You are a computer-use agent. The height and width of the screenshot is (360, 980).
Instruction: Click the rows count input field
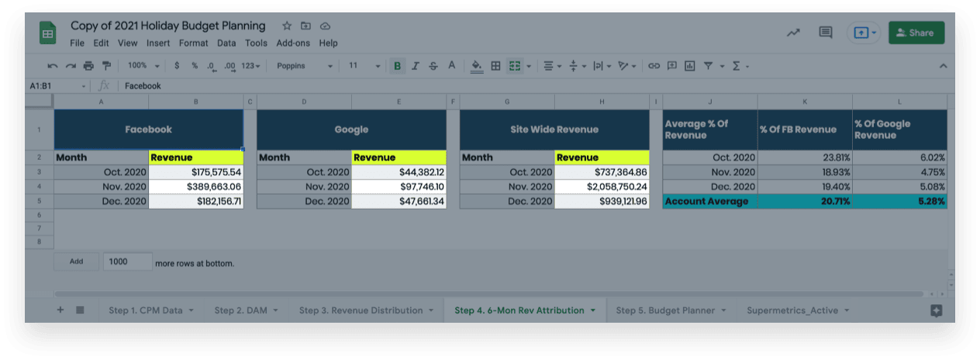click(x=127, y=261)
